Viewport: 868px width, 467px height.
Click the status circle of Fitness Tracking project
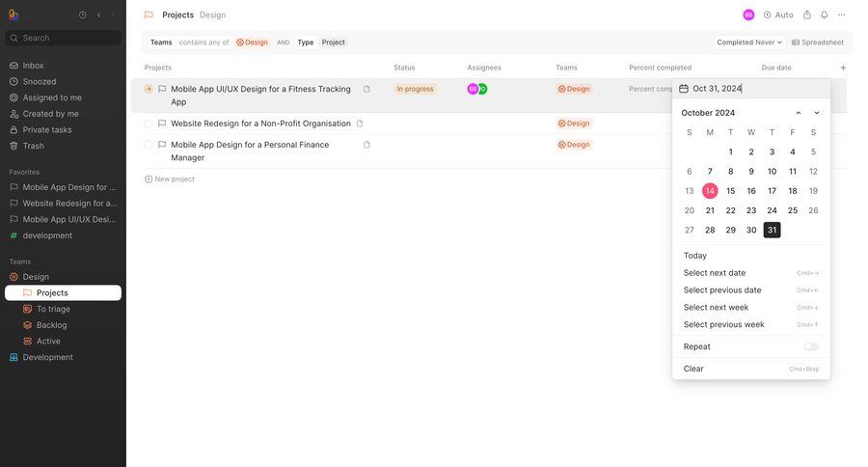point(149,89)
